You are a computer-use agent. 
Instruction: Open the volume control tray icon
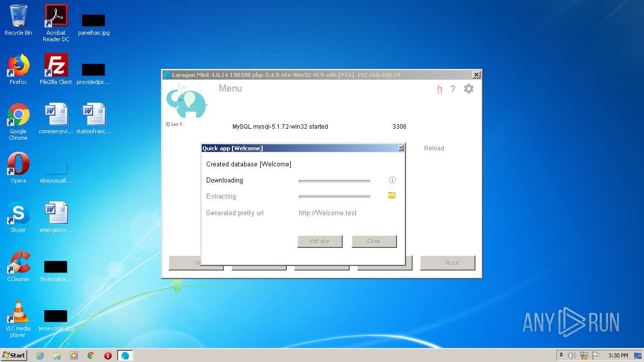coord(572,355)
